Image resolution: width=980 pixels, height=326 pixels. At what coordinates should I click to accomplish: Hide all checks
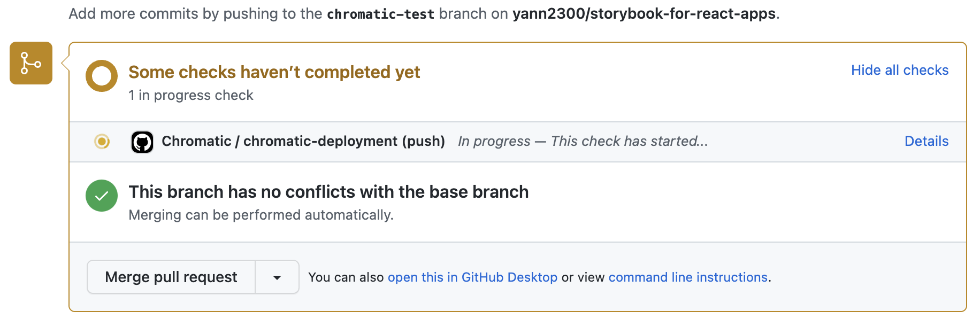pyautogui.click(x=900, y=70)
